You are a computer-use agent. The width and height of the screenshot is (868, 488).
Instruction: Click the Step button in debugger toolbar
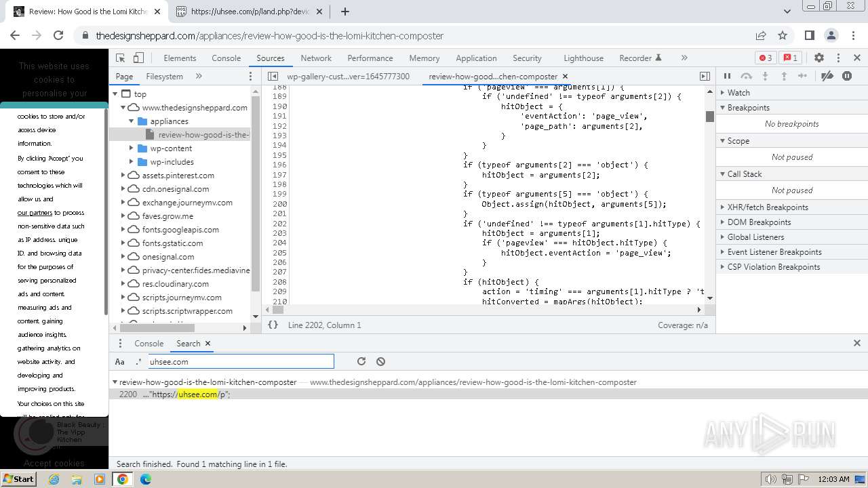tap(803, 77)
